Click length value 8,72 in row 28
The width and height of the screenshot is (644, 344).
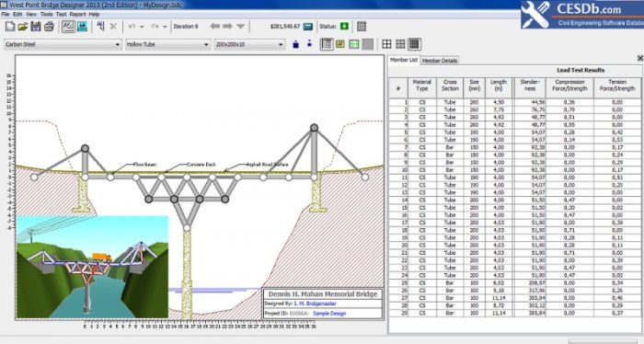point(499,305)
